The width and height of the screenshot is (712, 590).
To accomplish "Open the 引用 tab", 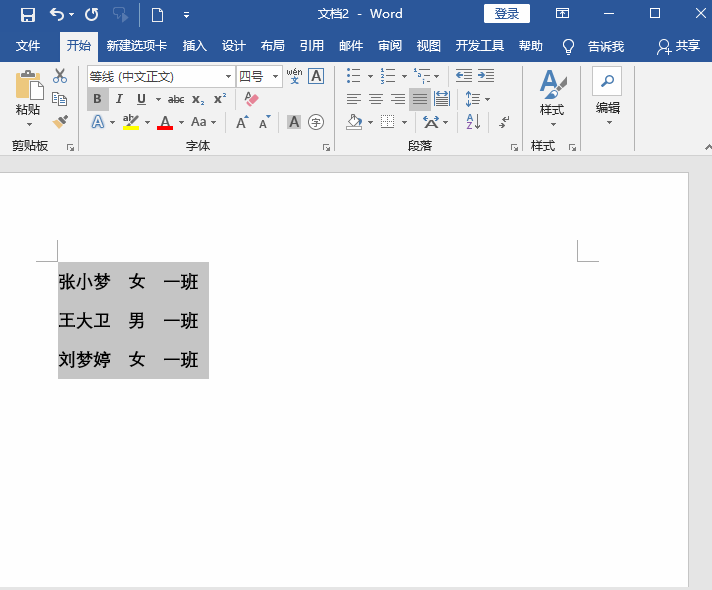I will tap(312, 45).
